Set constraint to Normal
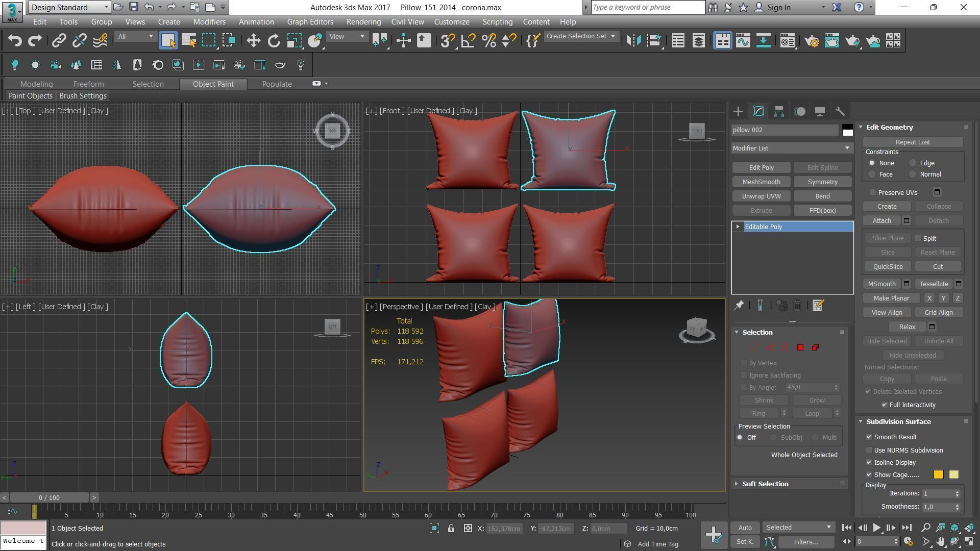Screen dimensions: 980x551 913,174
